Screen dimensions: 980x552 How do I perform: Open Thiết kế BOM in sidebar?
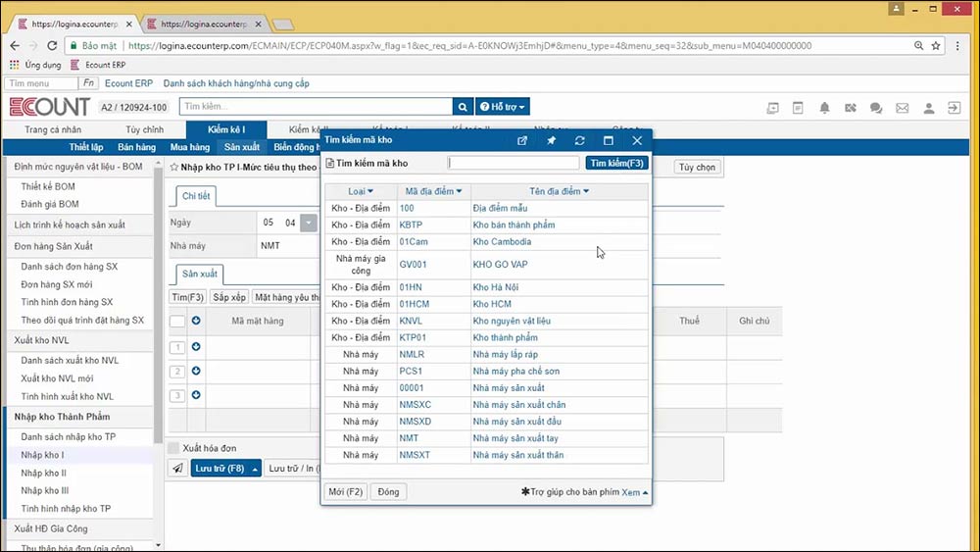[48, 186]
